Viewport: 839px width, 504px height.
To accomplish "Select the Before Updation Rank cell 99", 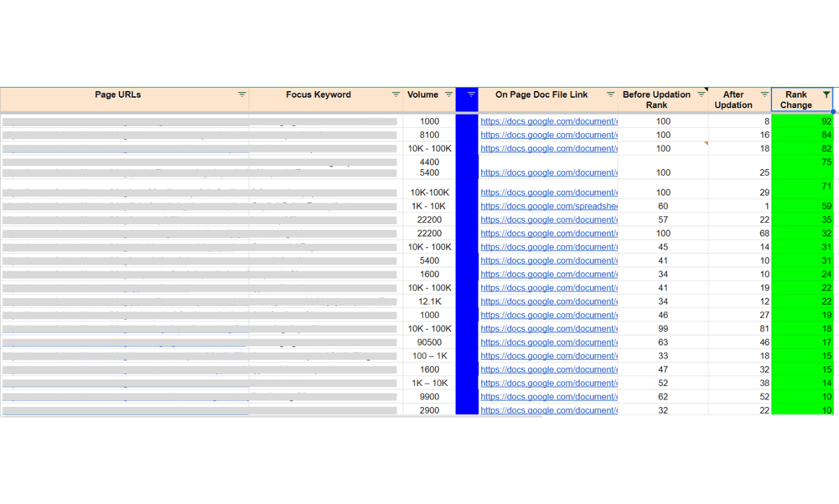I will point(663,328).
